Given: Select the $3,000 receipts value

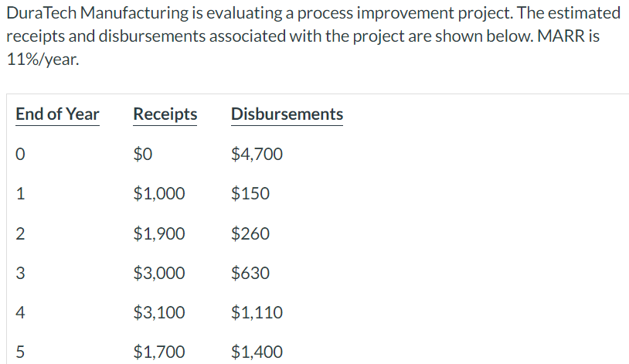Looking at the screenshot, I should tap(159, 273).
